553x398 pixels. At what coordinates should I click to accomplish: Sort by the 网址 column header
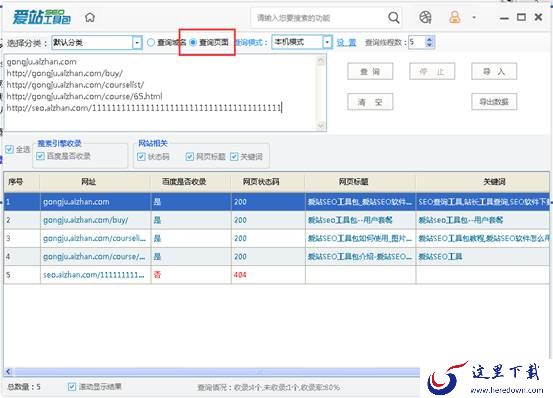[95, 182]
